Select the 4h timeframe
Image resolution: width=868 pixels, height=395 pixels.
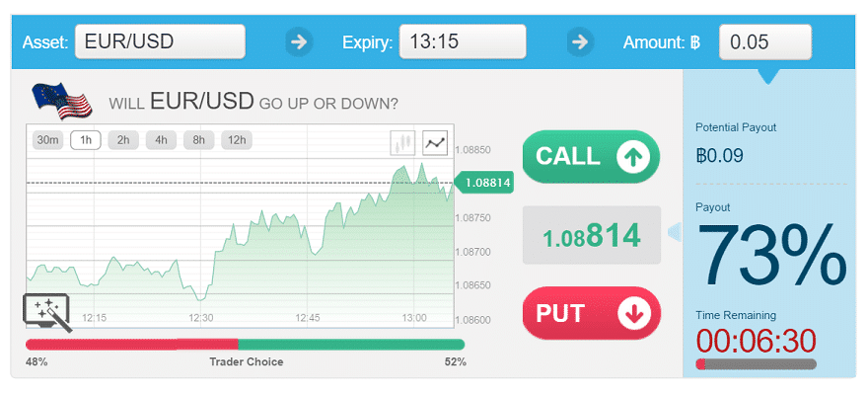tap(161, 140)
